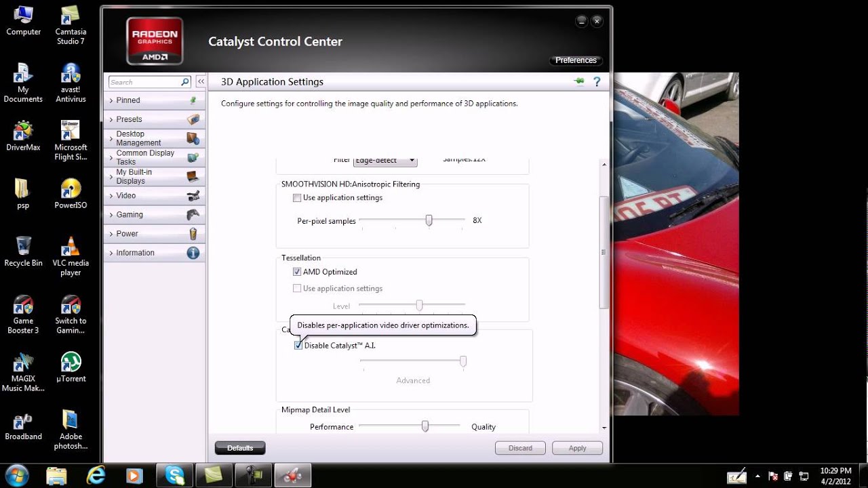The image size is (868, 488).
Task: Click the magnifier icon in the search box
Action: (x=185, y=82)
